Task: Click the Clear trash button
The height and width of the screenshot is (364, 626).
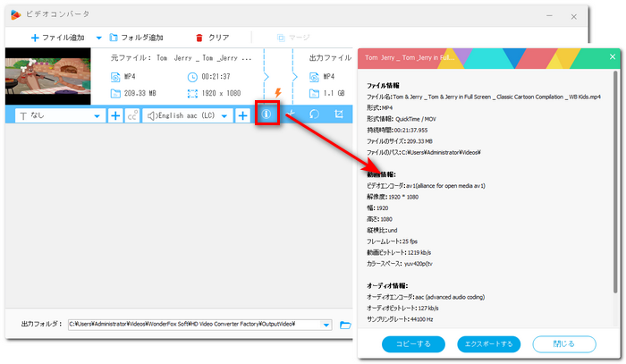Action: click(x=213, y=38)
